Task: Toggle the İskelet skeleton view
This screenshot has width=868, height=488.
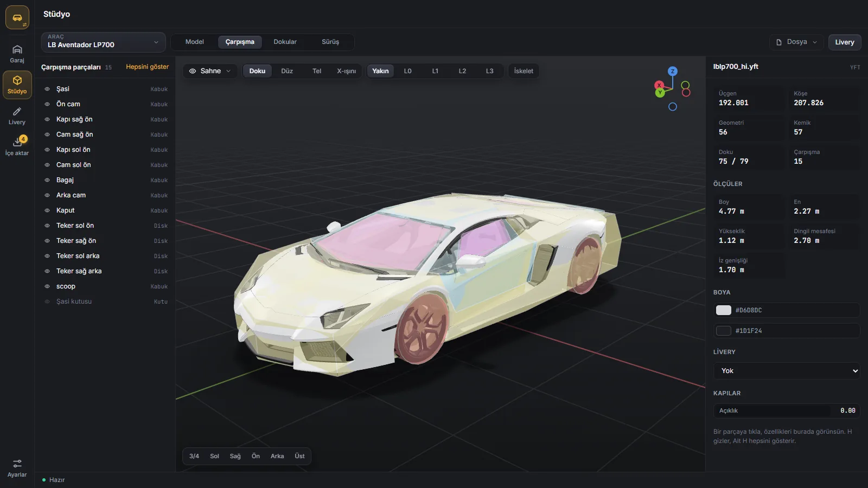Action: point(524,71)
